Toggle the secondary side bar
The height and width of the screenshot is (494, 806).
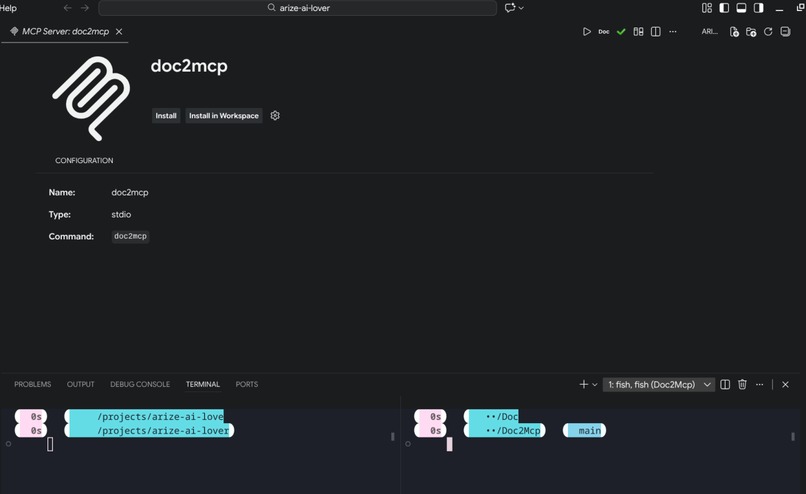pos(759,8)
